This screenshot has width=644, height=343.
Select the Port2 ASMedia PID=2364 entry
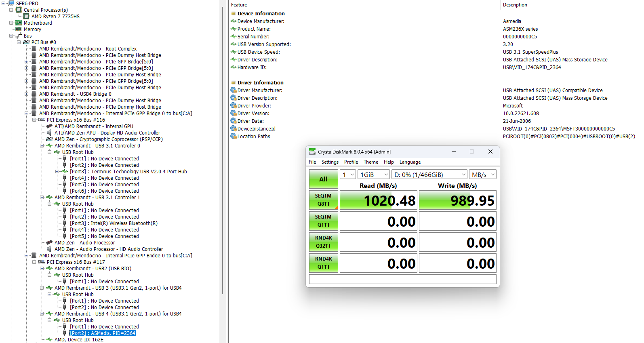[x=103, y=333]
